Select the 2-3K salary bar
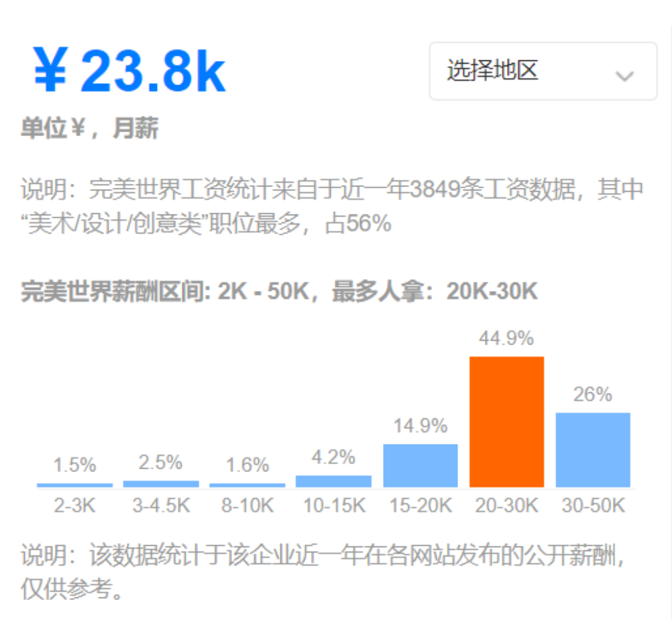Image resolution: width=672 pixels, height=639 pixels. click(75, 485)
